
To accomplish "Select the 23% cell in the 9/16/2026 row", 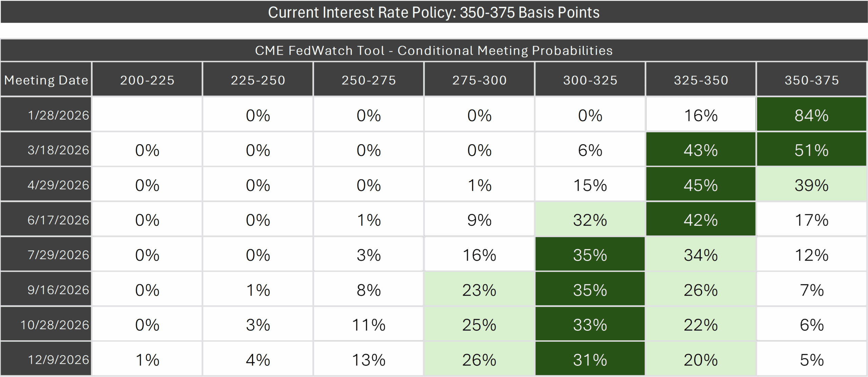I will (x=479, y=290).
